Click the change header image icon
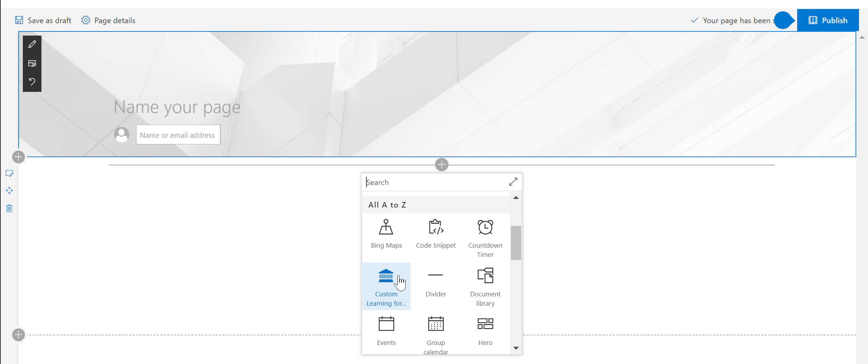This screenshot has height=364, width=868. [x=32, y=63]
